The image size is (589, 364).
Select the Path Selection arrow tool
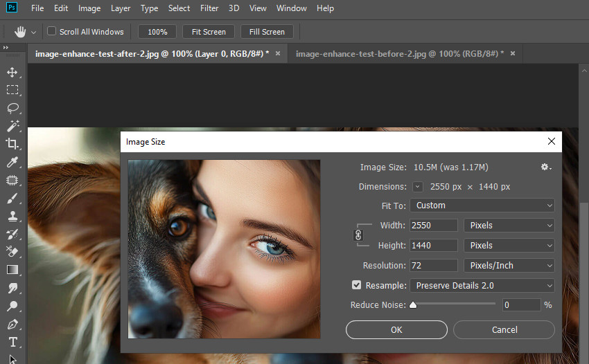[12, 358]
